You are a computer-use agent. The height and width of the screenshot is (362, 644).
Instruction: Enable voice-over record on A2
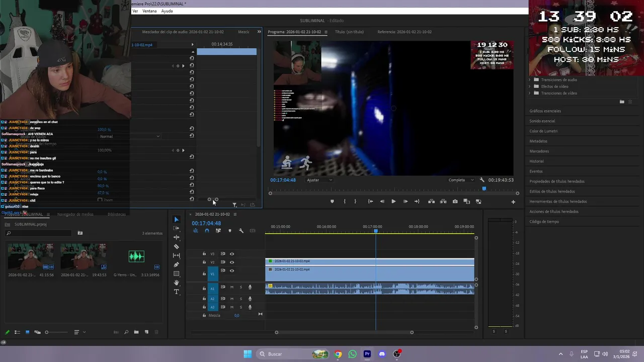point(250,299)
